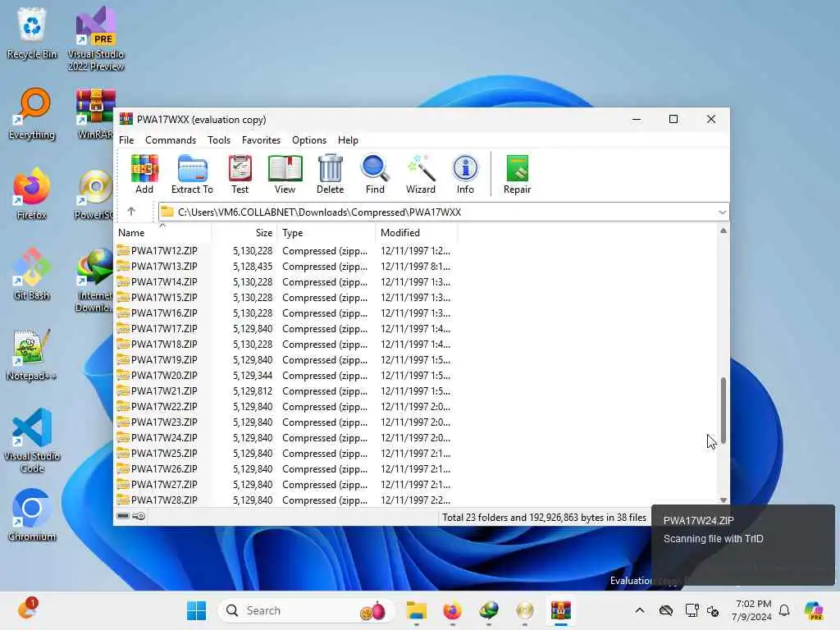Click the taskbar Search box
Screen dimensions: 840x630
tap(307, 610)
